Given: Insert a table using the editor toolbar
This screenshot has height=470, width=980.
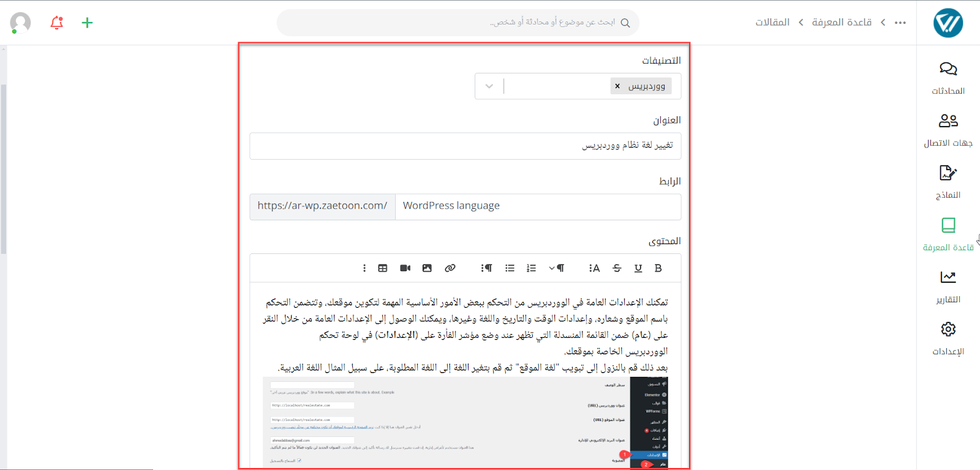Looking at the screenshot, I should pos(383,268).
